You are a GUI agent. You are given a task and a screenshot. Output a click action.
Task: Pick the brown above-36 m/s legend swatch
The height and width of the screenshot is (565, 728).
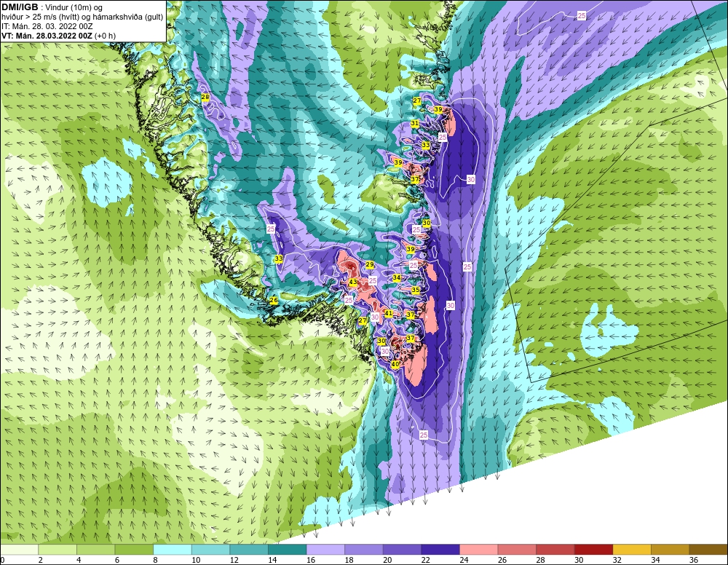[x=708, y=550]
